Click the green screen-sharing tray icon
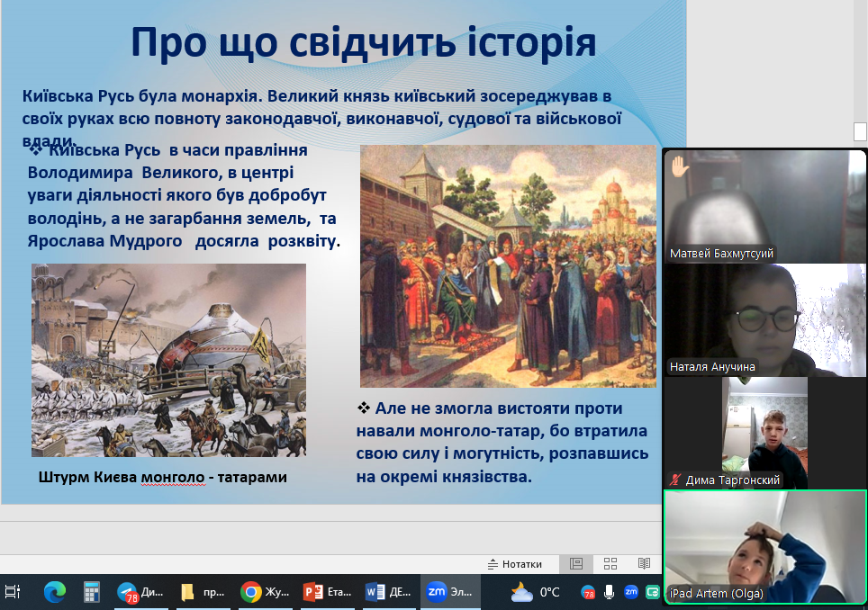Screen dimensions: 868x610 point(653,592)
